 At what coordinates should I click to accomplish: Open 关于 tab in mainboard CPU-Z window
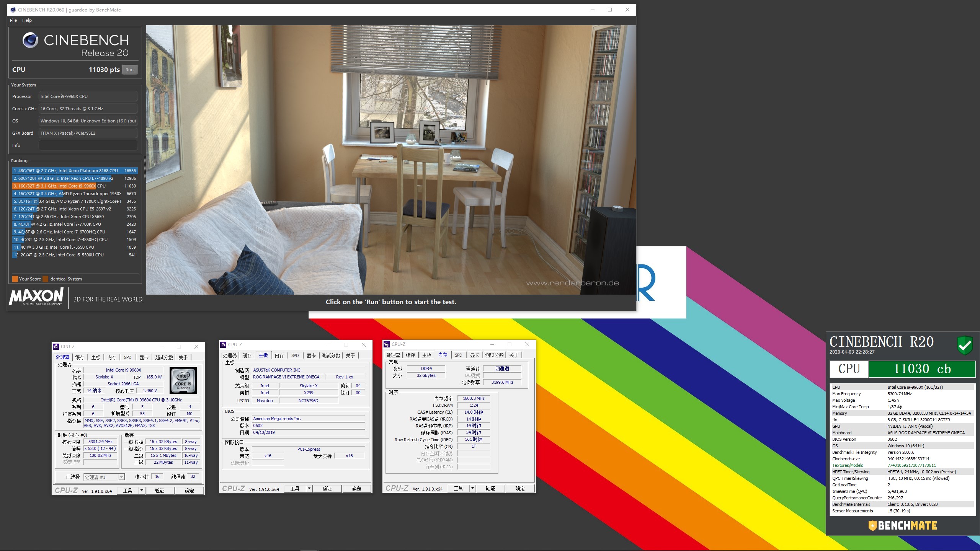coord(350,355)
